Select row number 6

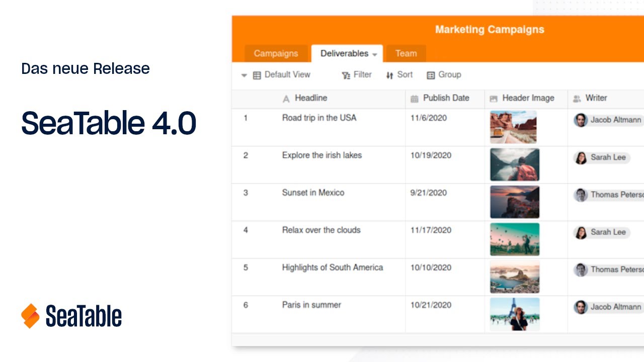(x=246, y=305)
